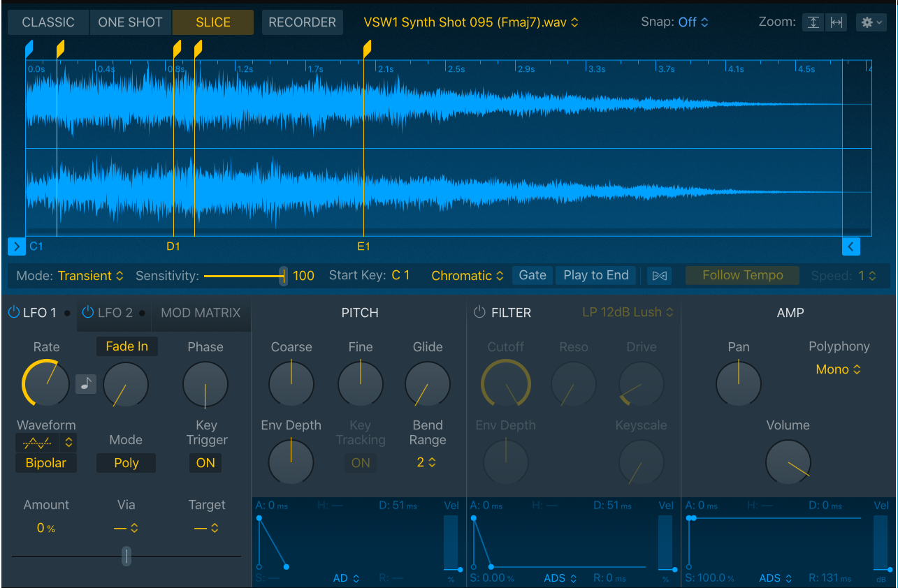Image resolution: width=898 pixels, height=588 pixels.
Task: Toggle LFO Key Trigger ON button
Action: [205, 463]
